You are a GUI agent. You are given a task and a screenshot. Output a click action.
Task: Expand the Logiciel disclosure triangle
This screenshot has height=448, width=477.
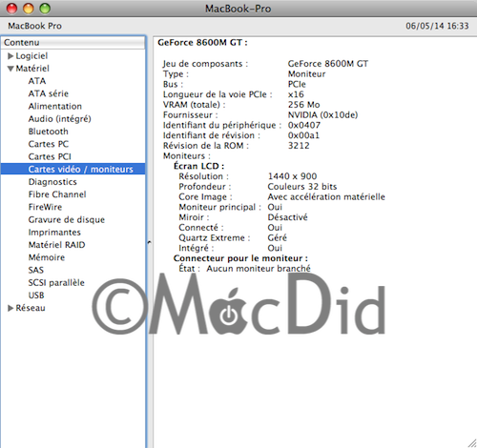[10, 56]
